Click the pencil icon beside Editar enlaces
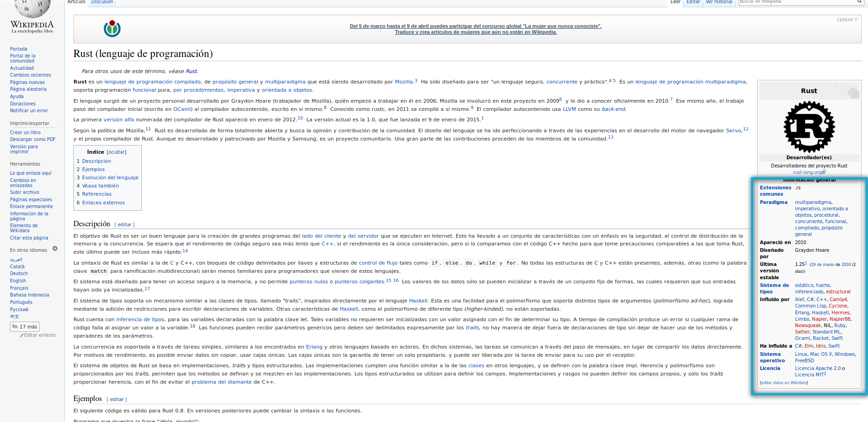 [x=21, y=335]
